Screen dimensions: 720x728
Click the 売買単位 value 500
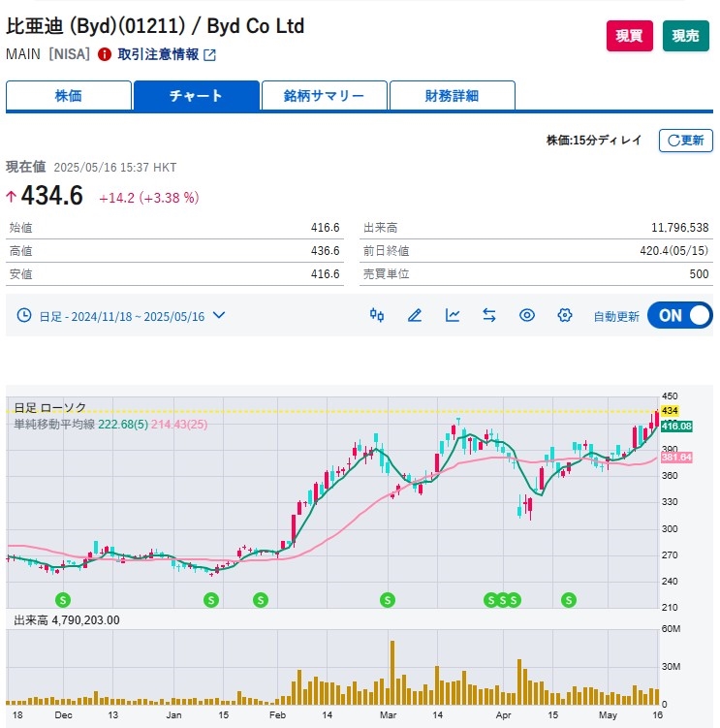coord(699,274)
